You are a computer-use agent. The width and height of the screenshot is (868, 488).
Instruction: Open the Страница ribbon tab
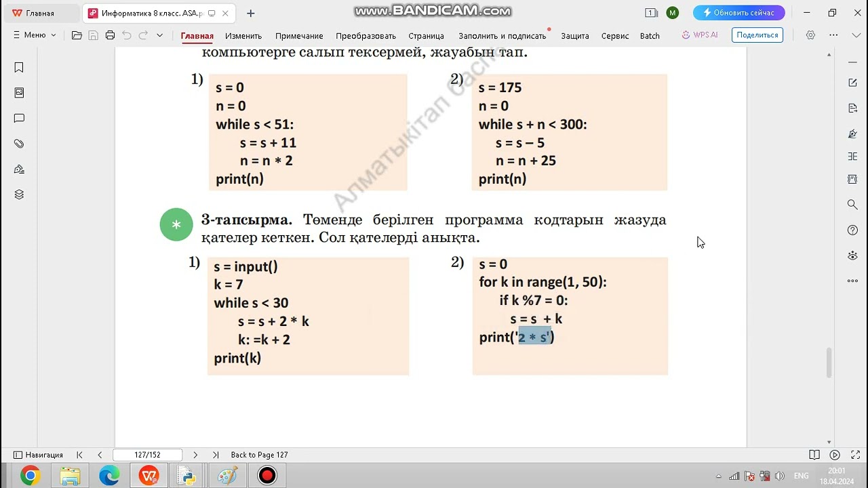[426, 36]
